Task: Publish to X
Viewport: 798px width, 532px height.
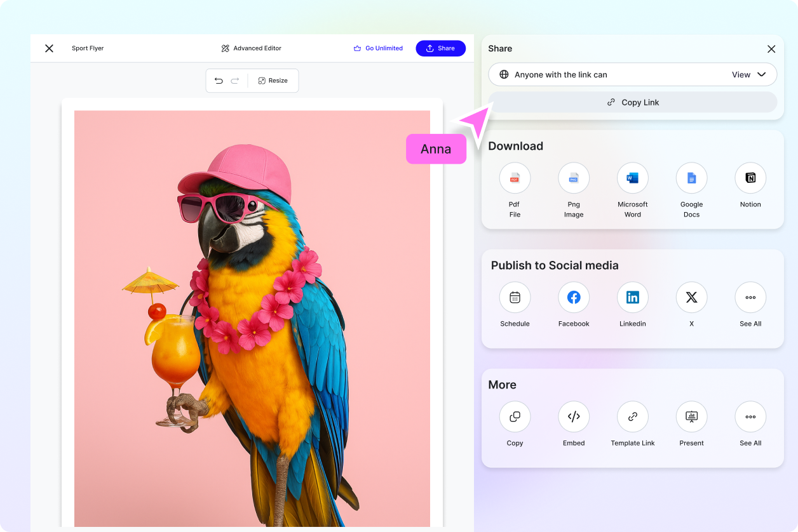Action: click(x=691, y=297)
